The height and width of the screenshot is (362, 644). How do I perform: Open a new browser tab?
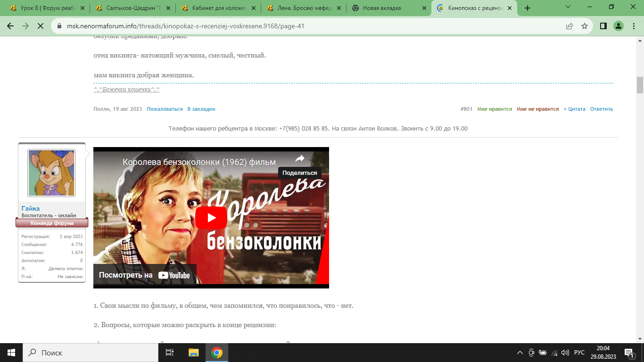[x=528, y=8]
